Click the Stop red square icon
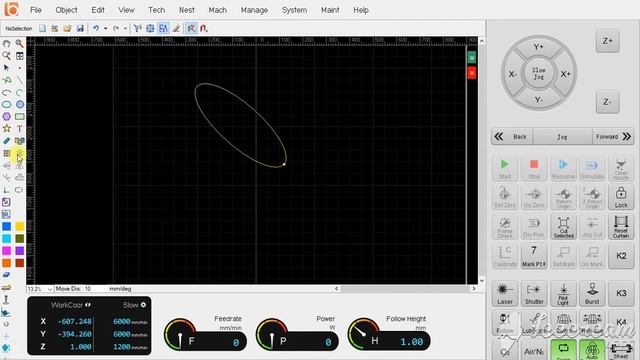 [534, 168]
